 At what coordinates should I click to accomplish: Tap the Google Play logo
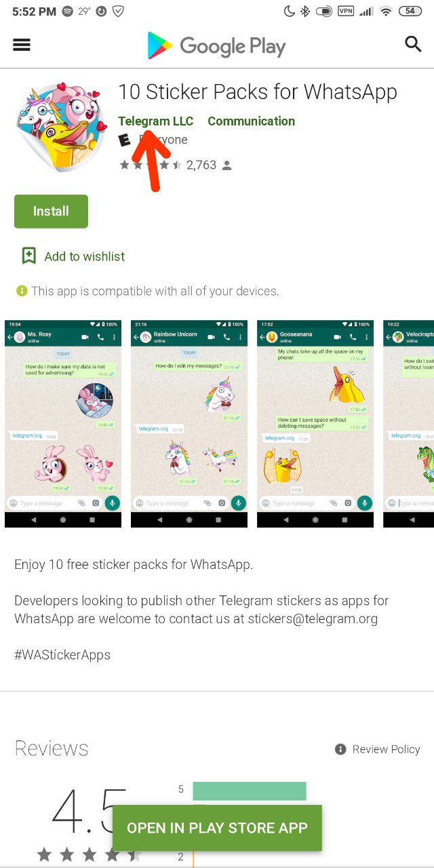pyautogui.click(x=217, y=46)
